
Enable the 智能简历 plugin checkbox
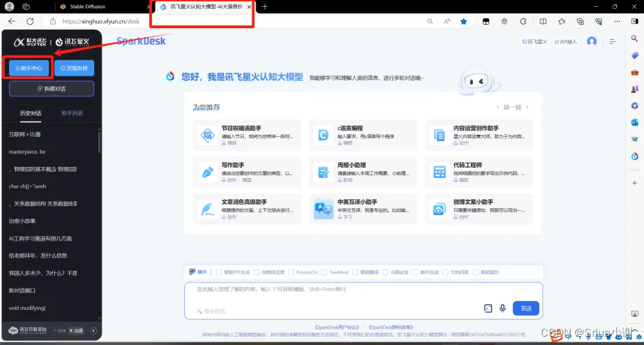click(476, 272)
